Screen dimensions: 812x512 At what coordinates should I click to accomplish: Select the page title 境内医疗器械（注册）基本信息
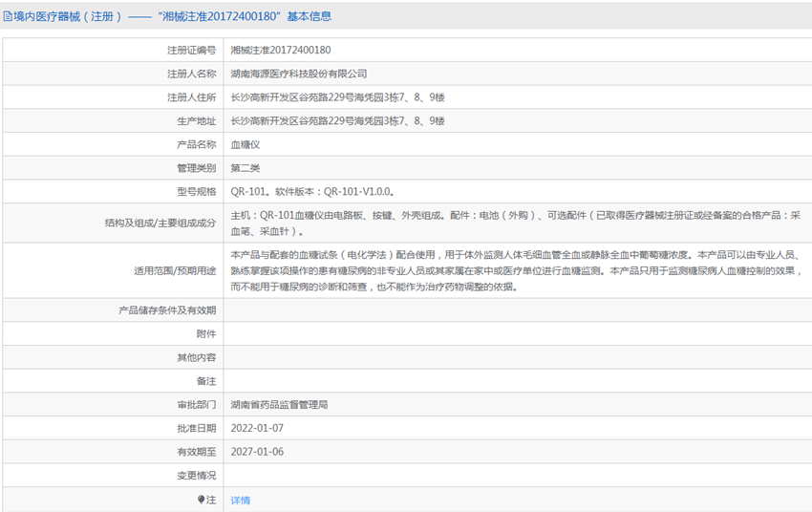pyautogui.click(x=167, y=16)
